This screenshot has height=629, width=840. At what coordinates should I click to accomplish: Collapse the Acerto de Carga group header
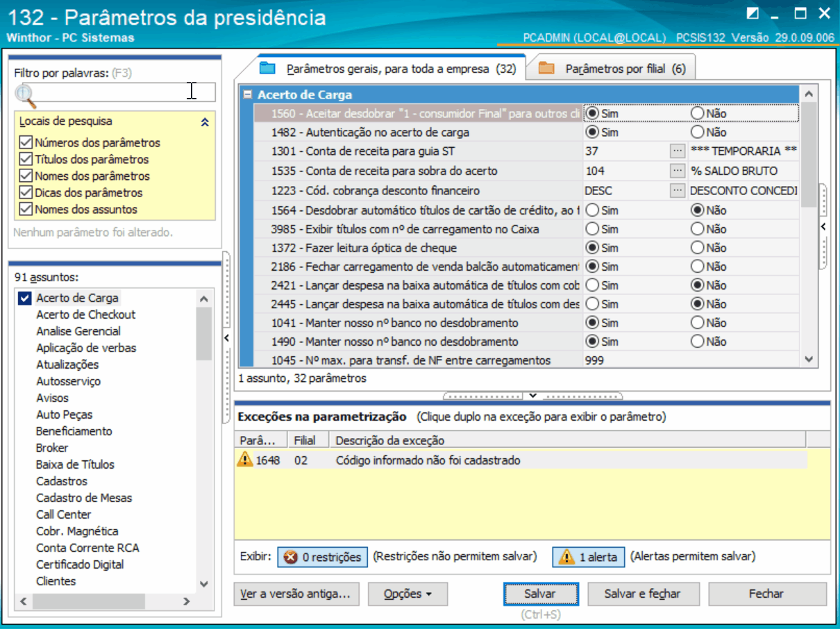click(x=247, y=95)
